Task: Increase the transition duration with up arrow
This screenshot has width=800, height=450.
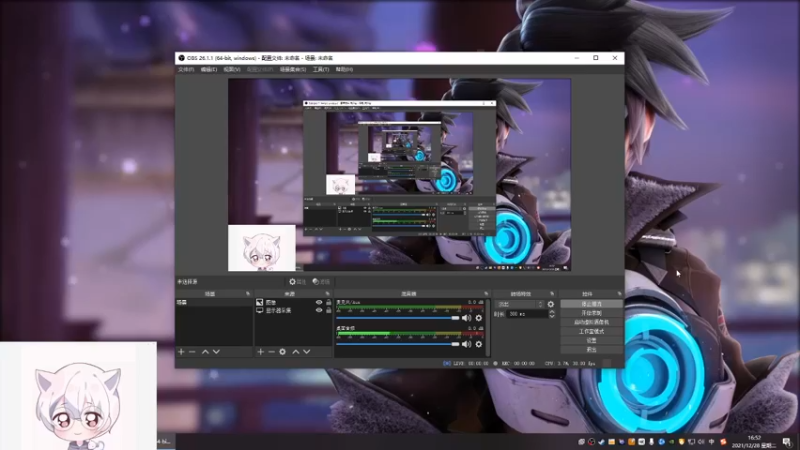Action: [x=552, y=312]
